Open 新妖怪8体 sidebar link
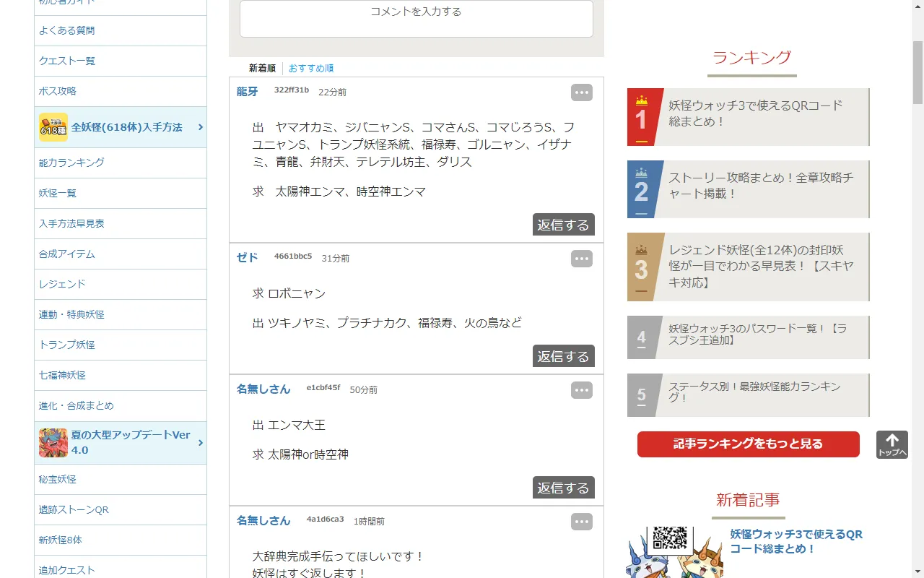 (121, 540)
